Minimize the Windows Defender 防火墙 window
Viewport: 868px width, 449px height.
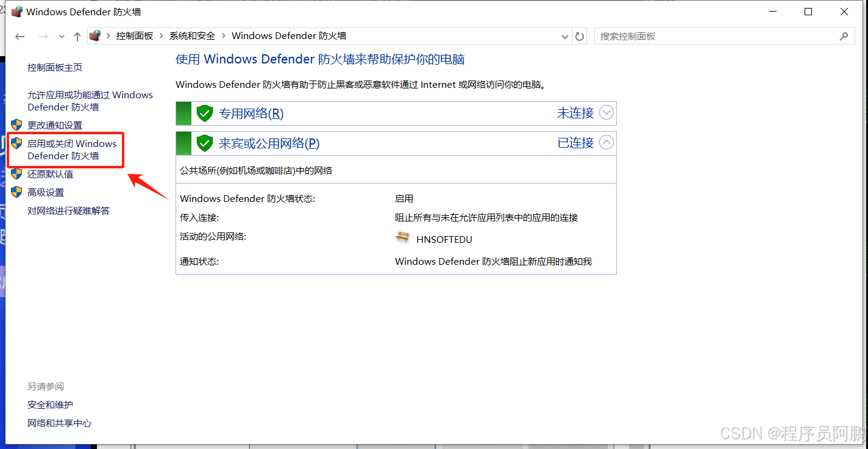tap(773, 12)
